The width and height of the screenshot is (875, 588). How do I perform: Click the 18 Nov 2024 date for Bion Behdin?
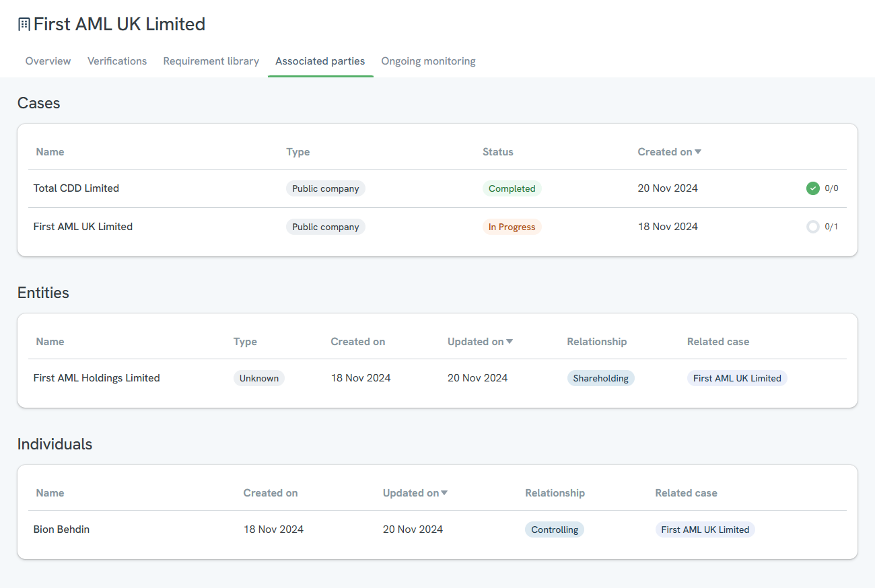[273, 529]
